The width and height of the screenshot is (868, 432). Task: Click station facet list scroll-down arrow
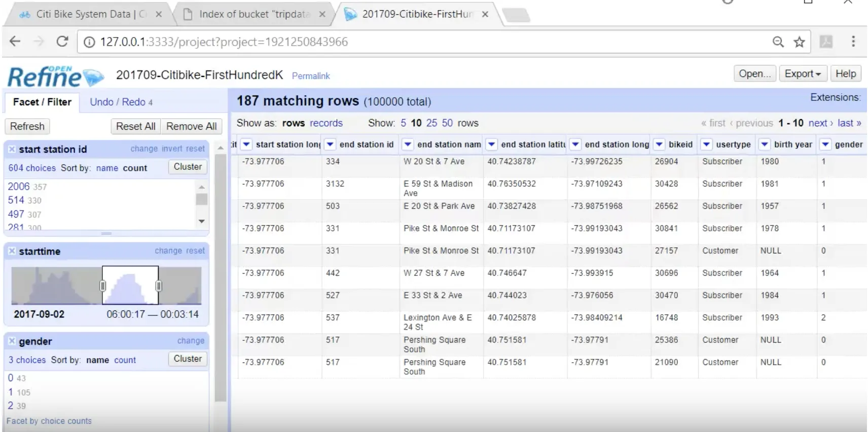tap(202, 221)
